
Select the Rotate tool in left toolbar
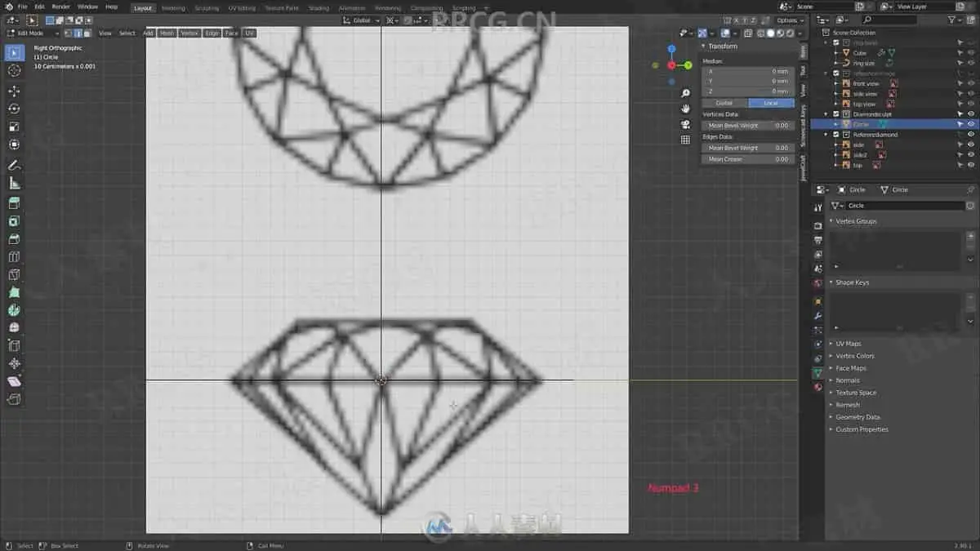[x=14, y=109]
